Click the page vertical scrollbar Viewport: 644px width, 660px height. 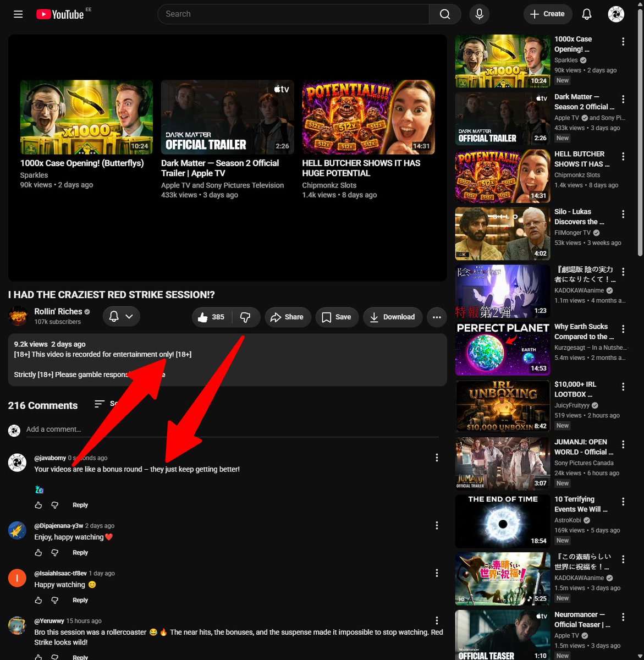point(641,132)
